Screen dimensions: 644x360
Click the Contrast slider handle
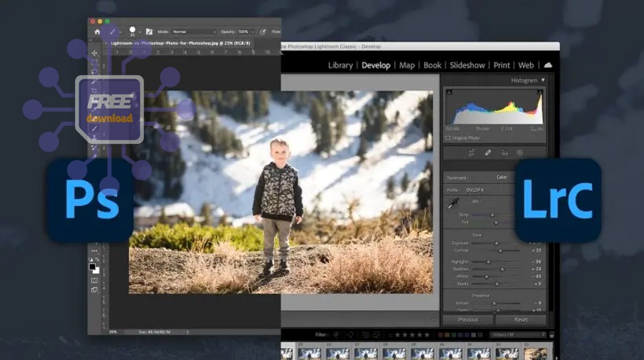click(x=500, y=250)
